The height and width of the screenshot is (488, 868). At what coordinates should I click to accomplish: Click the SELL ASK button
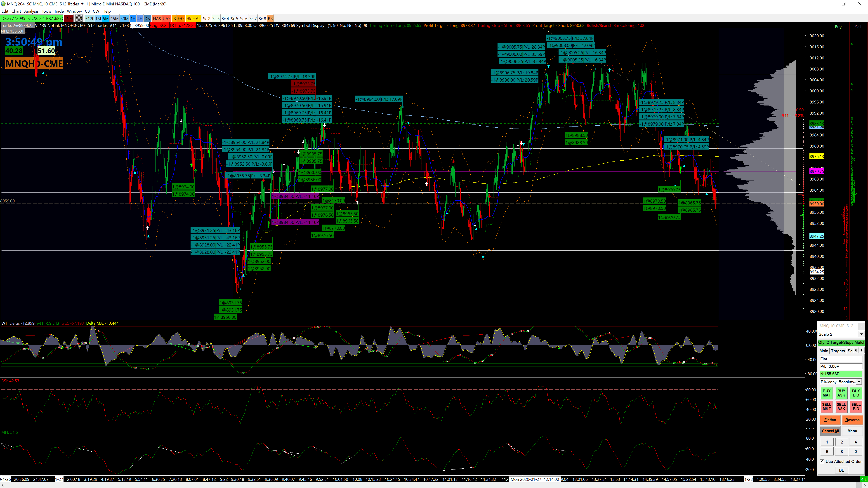click(x=841, y=406)
